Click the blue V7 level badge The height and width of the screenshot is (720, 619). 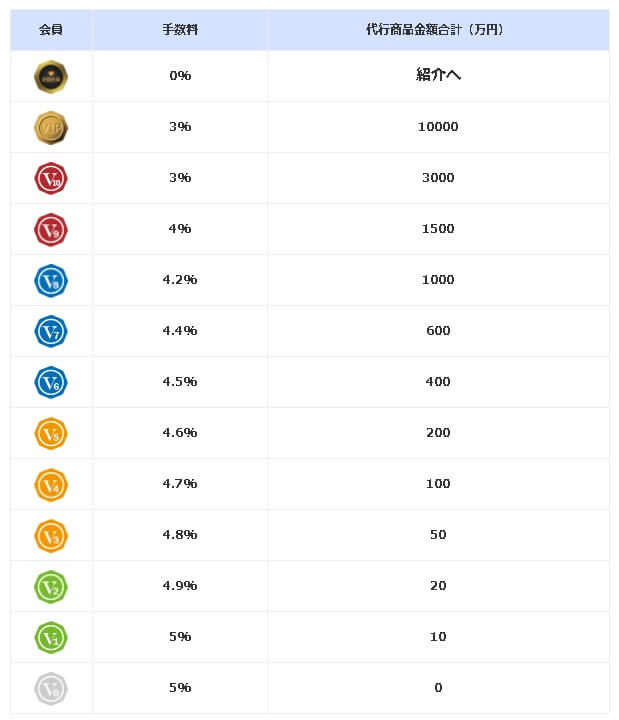[50, 331]
